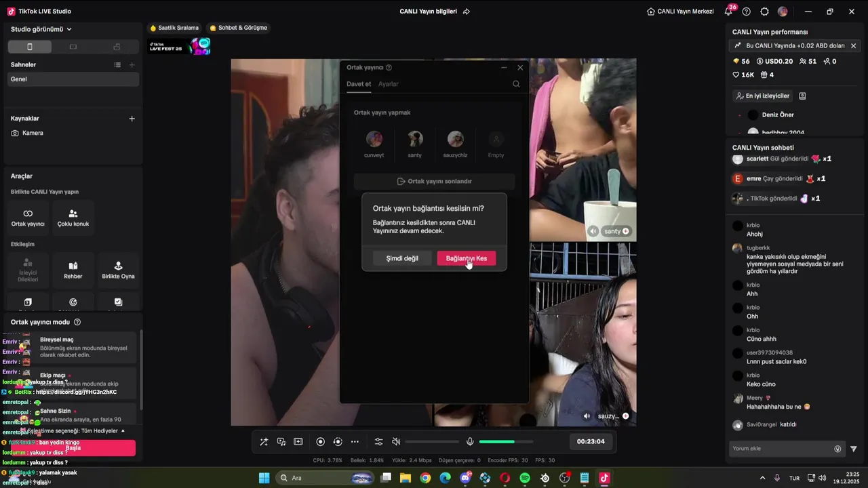Choose Bireysel maç mode
This screenshot has width=868, height=488.
[73, 348]
